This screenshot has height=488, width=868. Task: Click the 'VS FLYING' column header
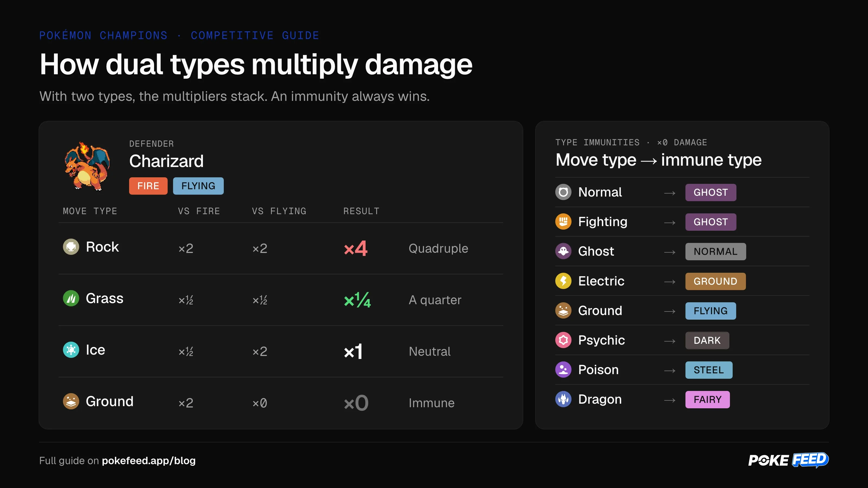coord(279,211)
